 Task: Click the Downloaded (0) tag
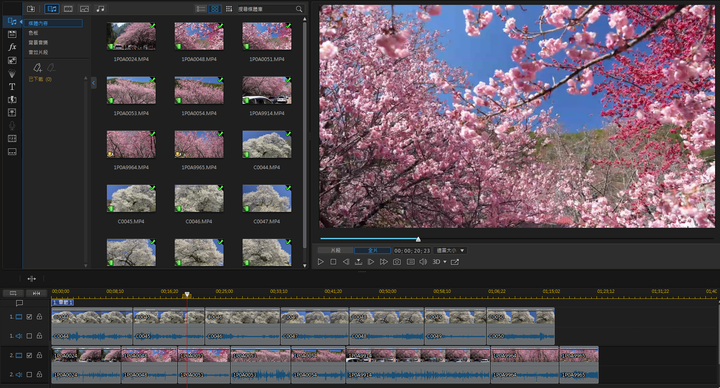pos(40,79)
